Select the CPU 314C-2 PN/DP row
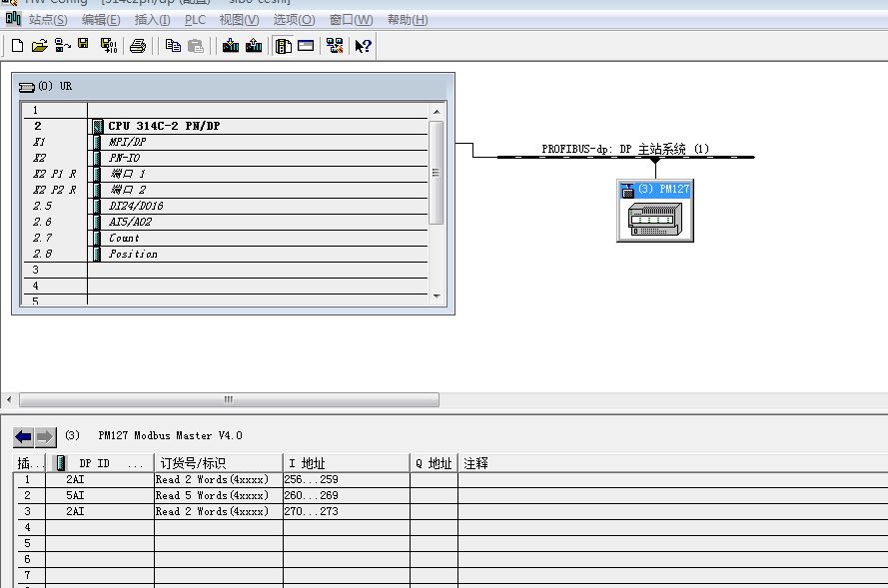The height and width of the screenshot is (588, 888). tap(226, 126)
